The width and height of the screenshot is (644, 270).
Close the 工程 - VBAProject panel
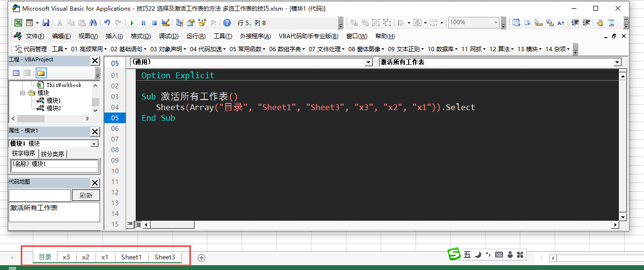tap(95, 61)
